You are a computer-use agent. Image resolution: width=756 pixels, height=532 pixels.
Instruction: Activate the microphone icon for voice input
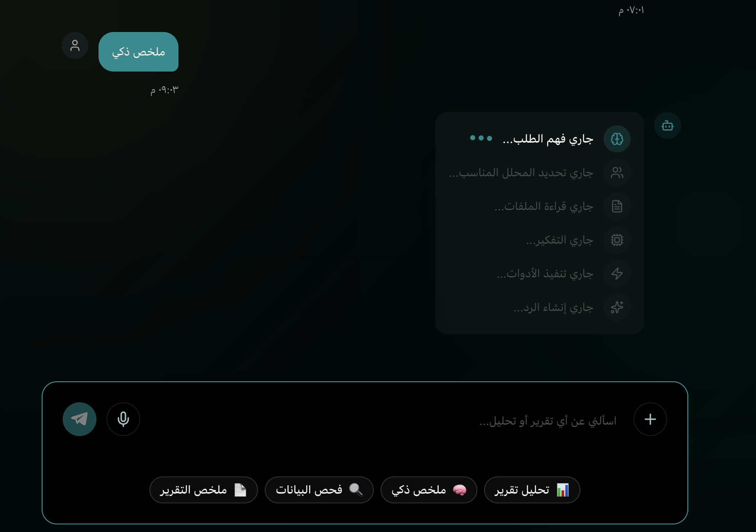(123, 419)
